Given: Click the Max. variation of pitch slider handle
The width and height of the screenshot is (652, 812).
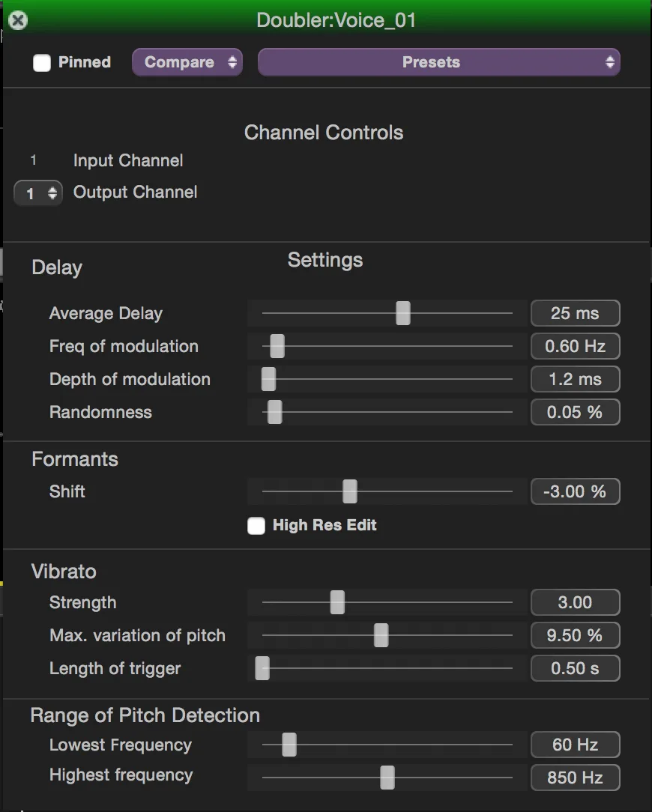Looking at the screenshot, I should pyautogui.click(x=381, y=635).
